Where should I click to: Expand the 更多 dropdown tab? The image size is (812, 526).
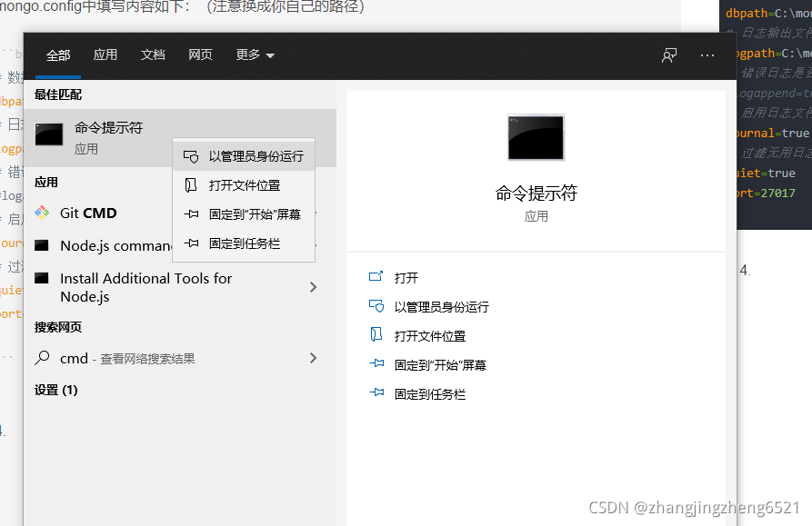255,55
